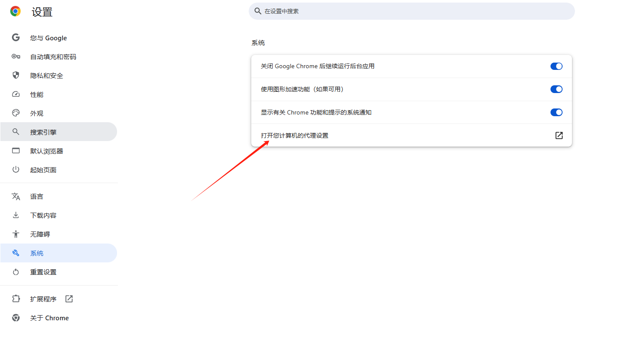Click the translate icon for 语言
The width and height of the screenshot is (644, 364).
click(16, 196)
